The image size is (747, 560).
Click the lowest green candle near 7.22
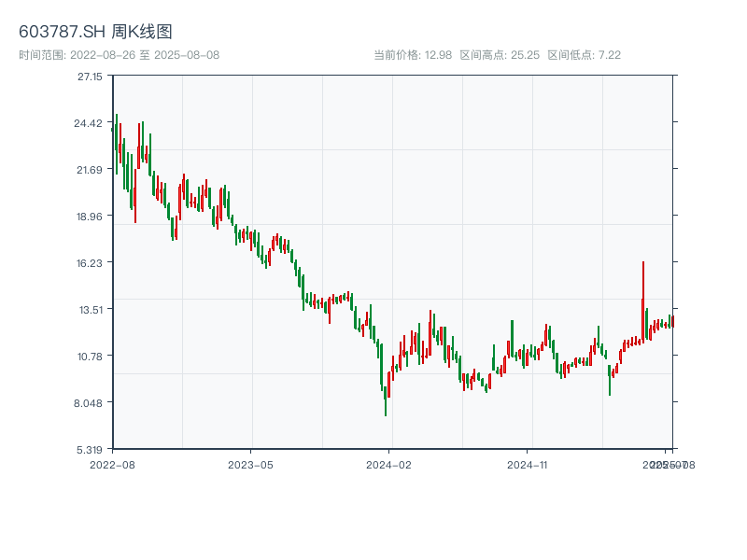point(386,401)
